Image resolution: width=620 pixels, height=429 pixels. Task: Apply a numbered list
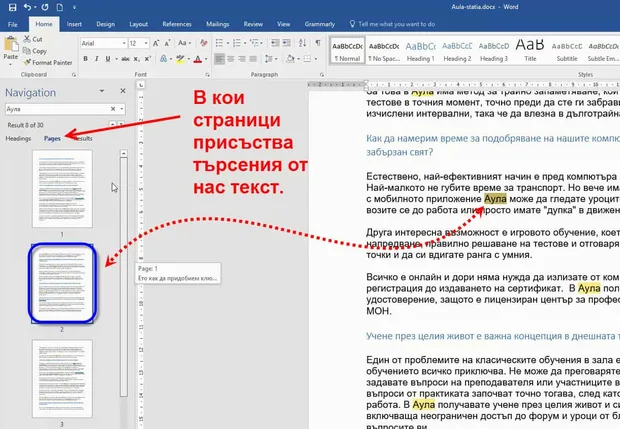tap(236, 43)
